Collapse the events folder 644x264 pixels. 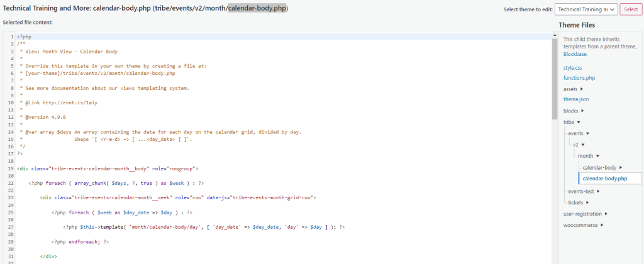[x=578, y=133]
